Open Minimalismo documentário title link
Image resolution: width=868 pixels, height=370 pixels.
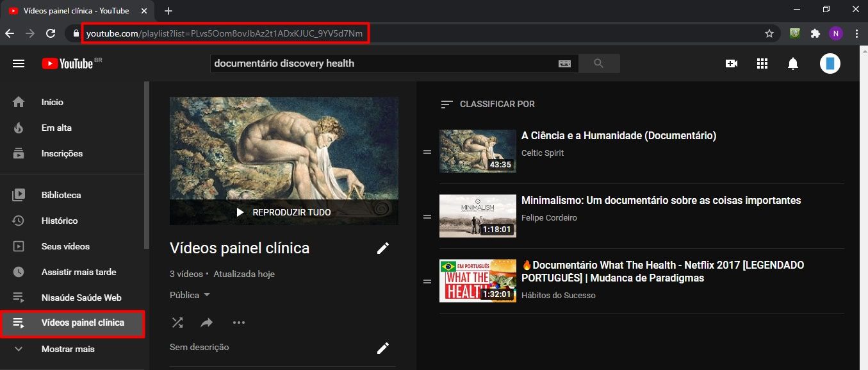[661, 201]
